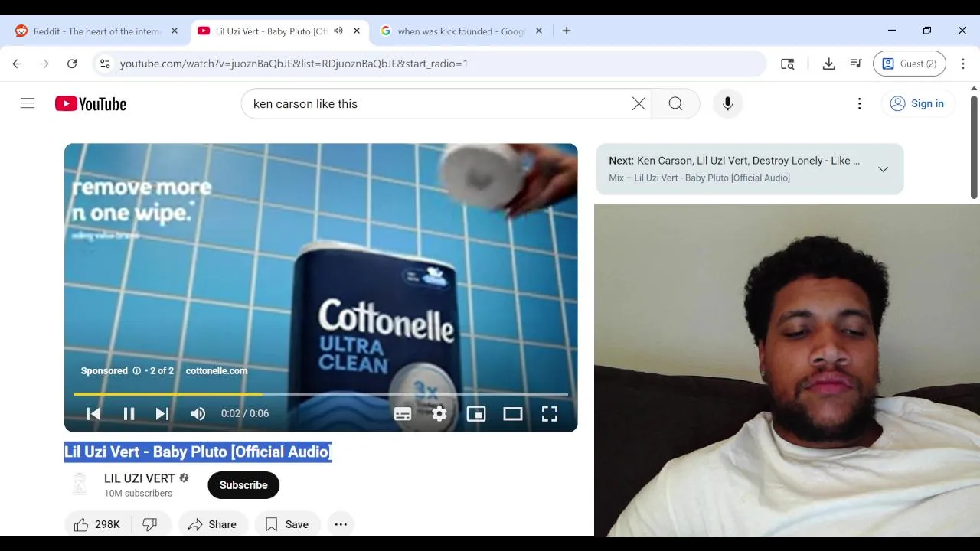Image resolution: width=980 pixels, height=551 pixels.
Task: Close the Reddit tab
Action: pyautogui.click(x=175, y=31)
